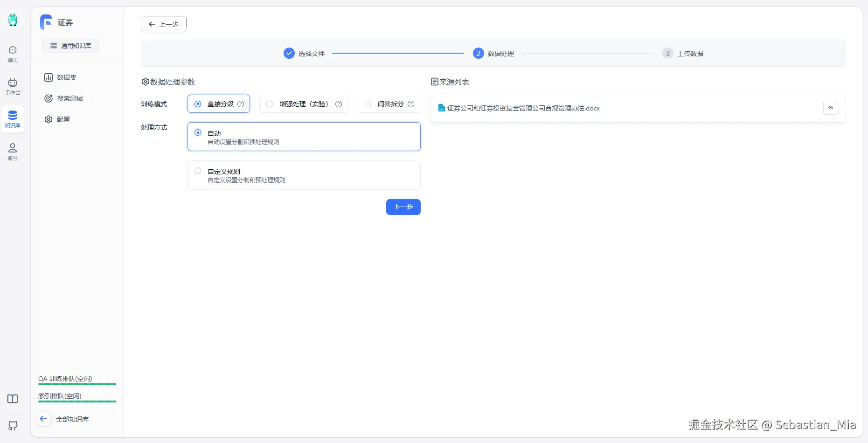Click the 索引排队(空闲) status text

(60, 396)
